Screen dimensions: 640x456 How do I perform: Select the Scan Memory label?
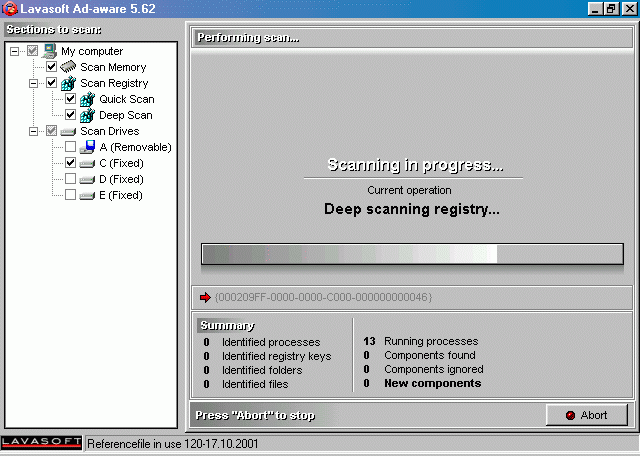click(113, 67)
